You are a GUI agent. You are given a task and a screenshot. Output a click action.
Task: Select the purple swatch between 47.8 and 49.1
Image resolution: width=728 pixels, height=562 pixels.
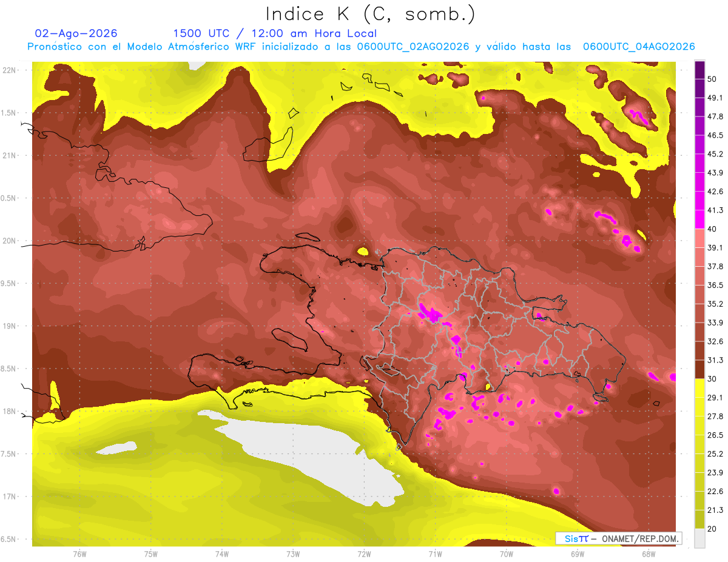(x=699, y=107)
